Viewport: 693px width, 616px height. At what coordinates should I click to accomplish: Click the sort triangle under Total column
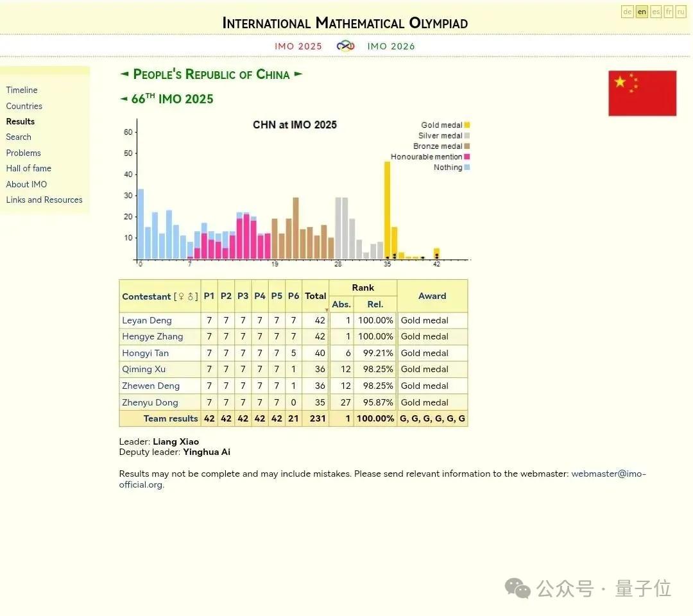click(x=327, y=310)
